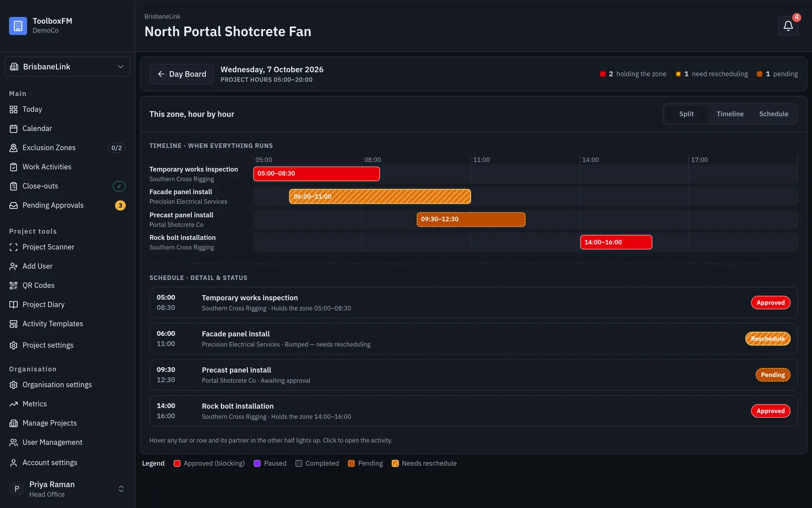Click the ToolboxFM building logo icon
Viewport: 812px width, 508px height.
18,25
